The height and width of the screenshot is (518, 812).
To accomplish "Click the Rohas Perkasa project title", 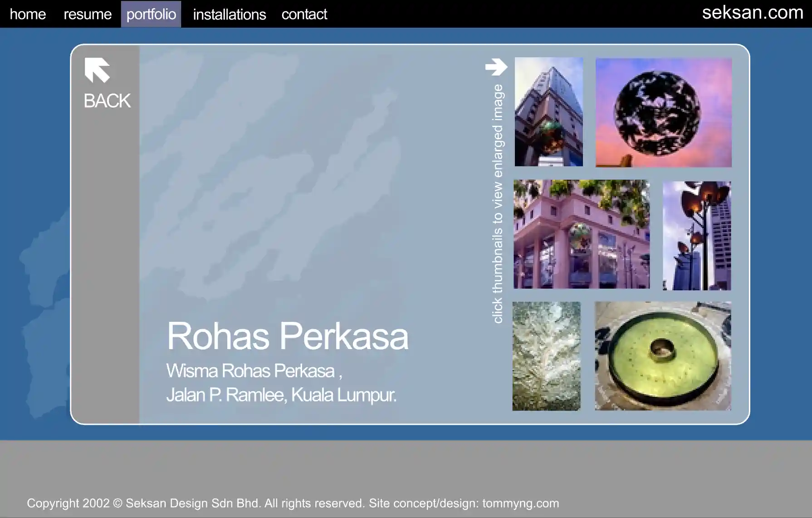I will point(288,336).
